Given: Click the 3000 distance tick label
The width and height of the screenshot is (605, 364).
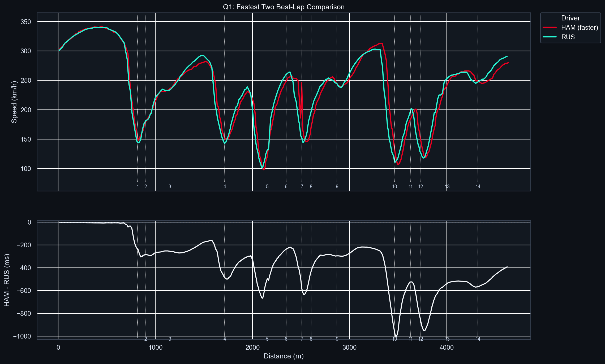Looking at the screenshot, I should pos(350,348).
